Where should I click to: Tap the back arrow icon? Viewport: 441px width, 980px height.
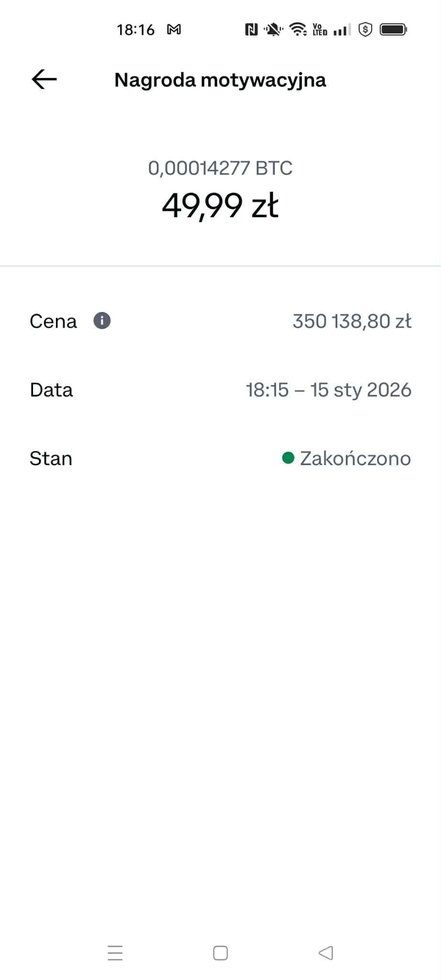click(44, 79)
